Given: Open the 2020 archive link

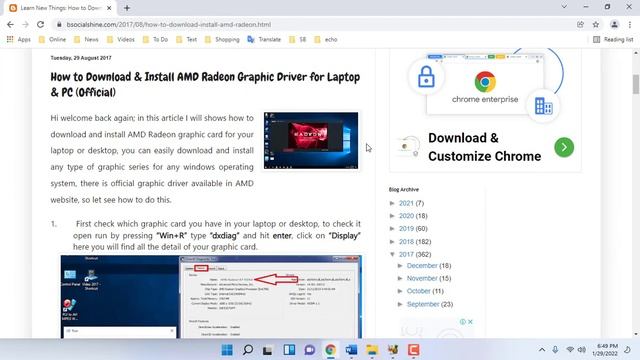Looking at the screenshot, I should (x=406, y=216).
